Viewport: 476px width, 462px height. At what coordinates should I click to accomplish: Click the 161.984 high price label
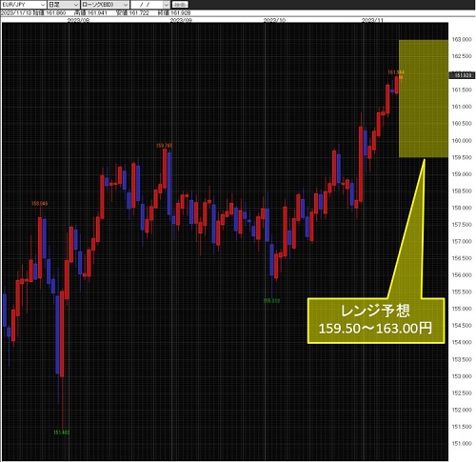(396, 72)
